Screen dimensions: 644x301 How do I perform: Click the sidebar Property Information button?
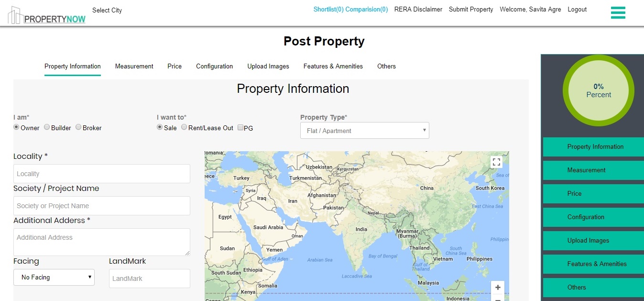[x=593, y=147]
